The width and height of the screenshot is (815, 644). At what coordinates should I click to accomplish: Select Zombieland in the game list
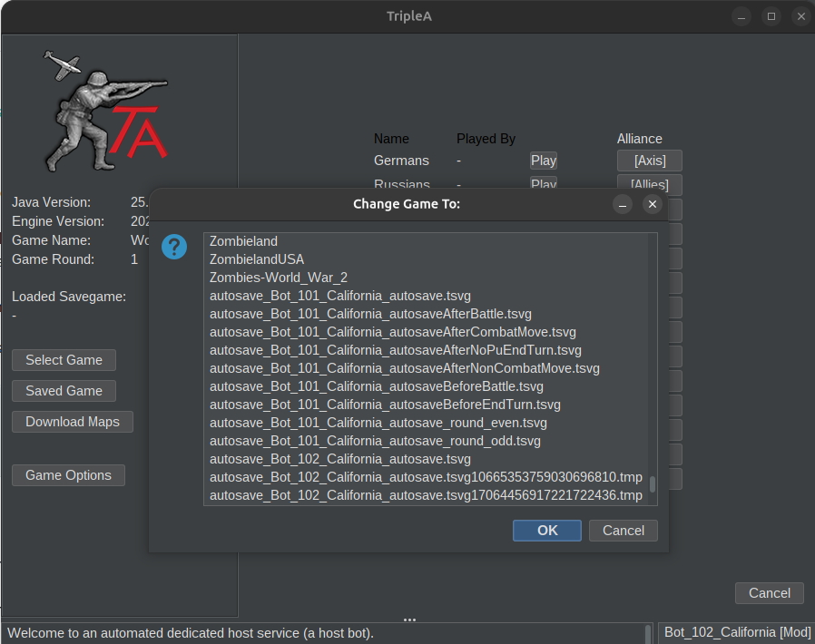[x=427, y=241]
